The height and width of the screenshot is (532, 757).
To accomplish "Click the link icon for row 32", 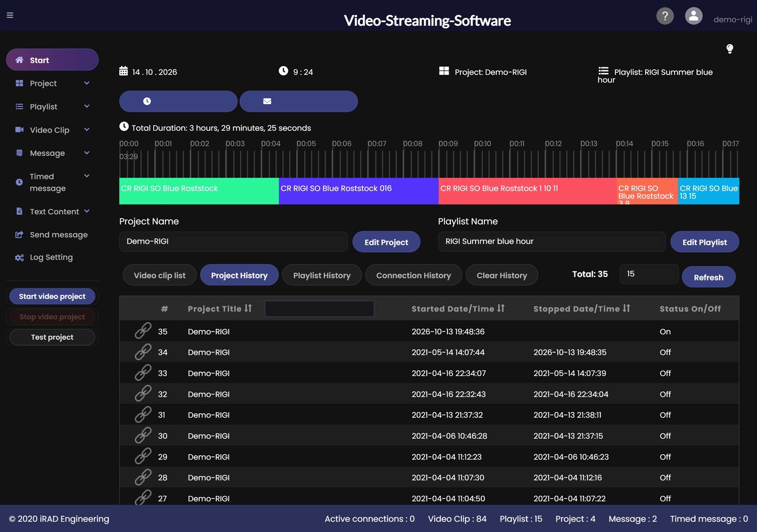I will (143, 393).
